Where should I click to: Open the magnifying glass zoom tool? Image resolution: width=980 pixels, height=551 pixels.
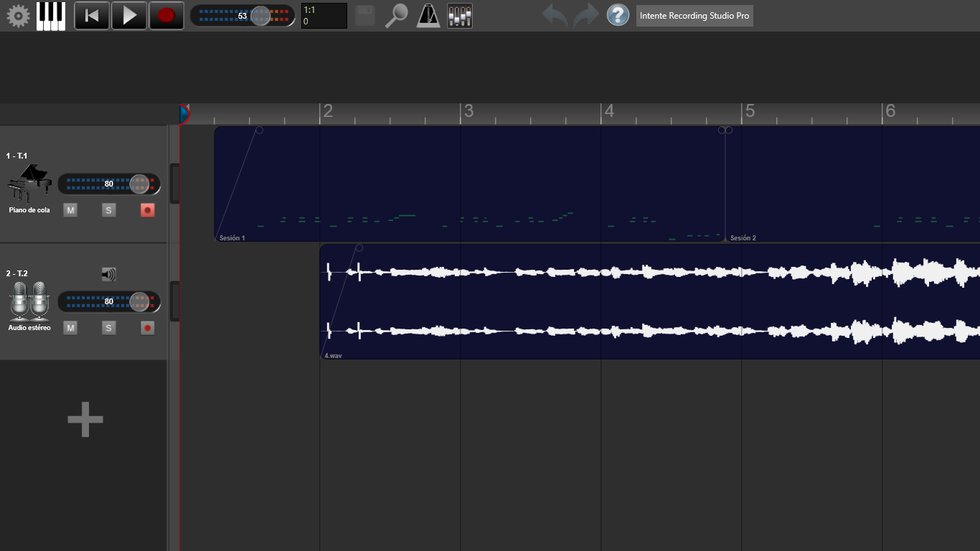point(396,16)
